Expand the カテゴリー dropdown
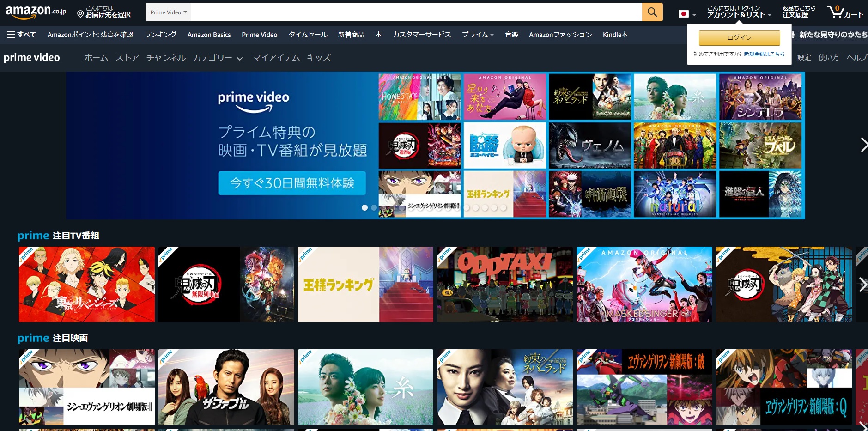Screen dimensions: 868x431 click(218, 58)
